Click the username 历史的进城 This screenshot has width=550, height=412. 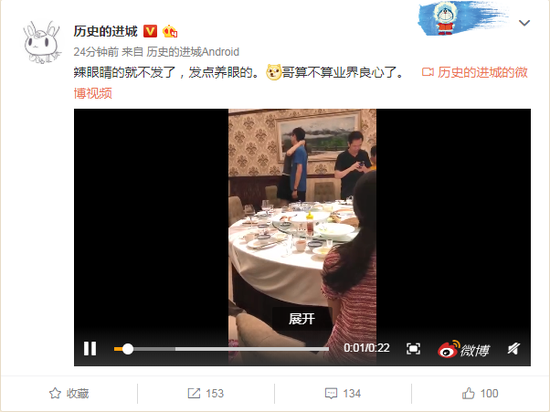105,32
